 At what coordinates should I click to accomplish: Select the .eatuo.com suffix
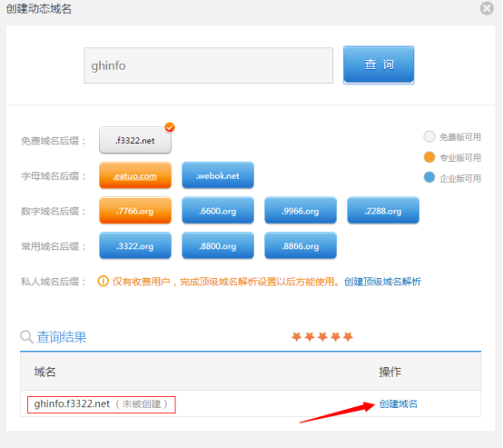click(x=135, y=175)
